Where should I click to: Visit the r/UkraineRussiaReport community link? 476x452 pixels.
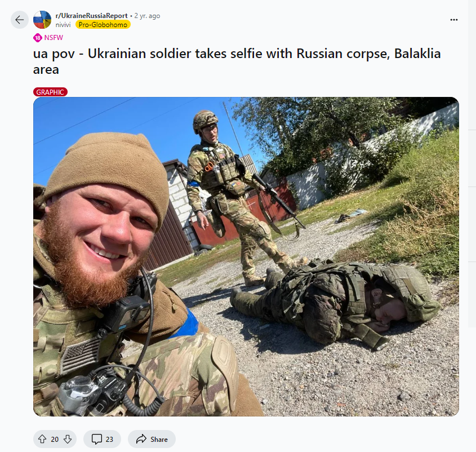(x=91, y=15)
